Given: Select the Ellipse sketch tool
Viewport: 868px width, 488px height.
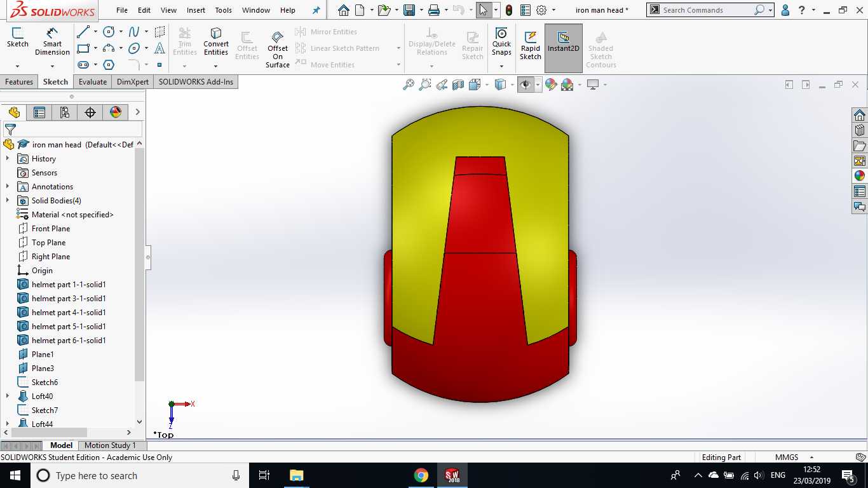Looking at the screenshot, I should 134,48.
